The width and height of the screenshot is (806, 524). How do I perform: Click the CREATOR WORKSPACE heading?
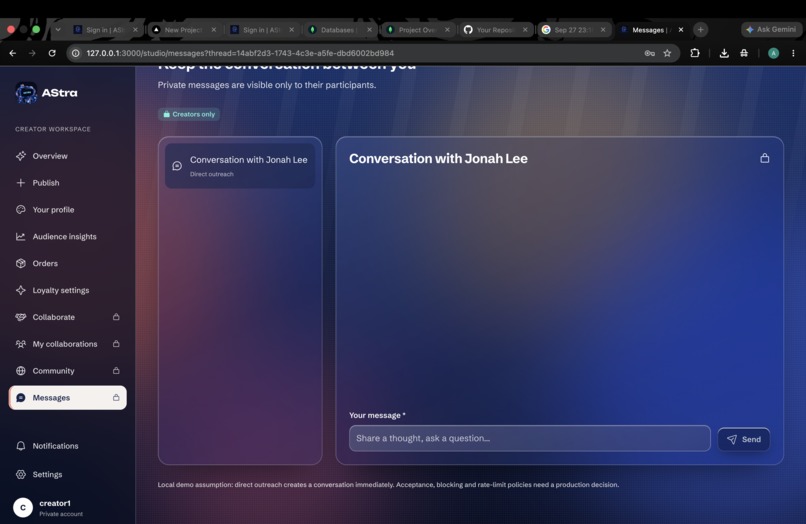click(x=52, y=129)
